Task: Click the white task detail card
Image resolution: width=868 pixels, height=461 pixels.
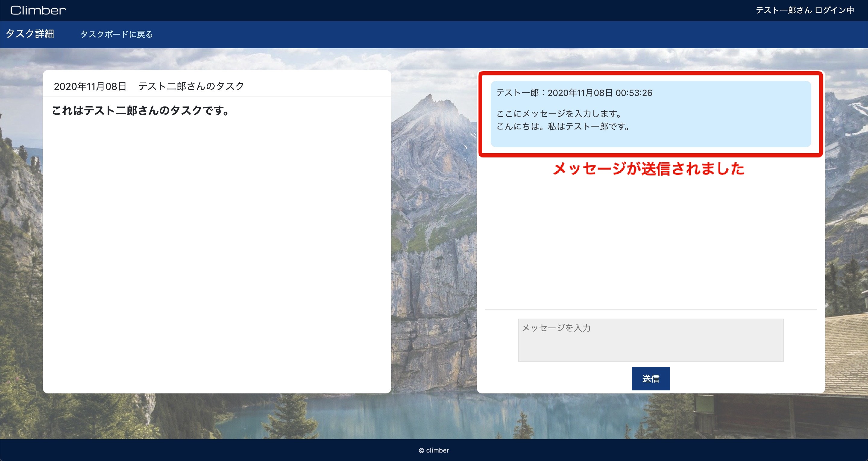Action: pyautogui.click(x=217, y=236)
